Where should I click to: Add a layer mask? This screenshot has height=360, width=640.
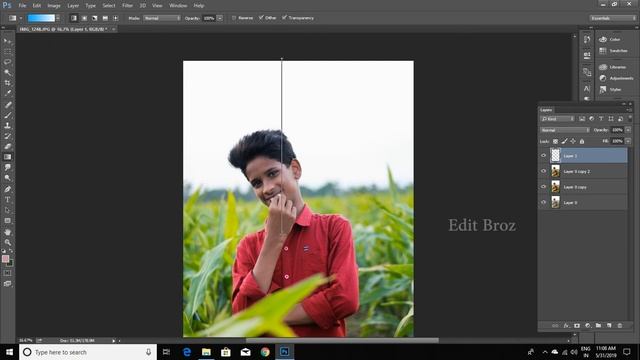577,326
